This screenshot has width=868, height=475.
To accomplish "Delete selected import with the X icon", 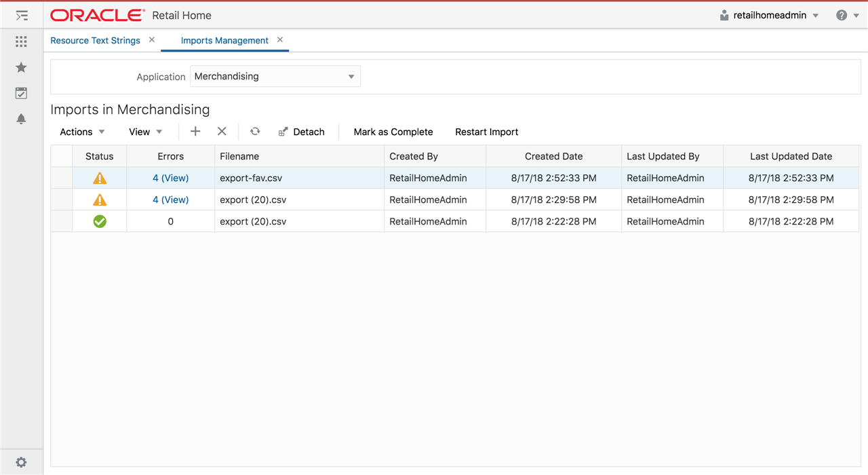I will (x=222, y=131).
